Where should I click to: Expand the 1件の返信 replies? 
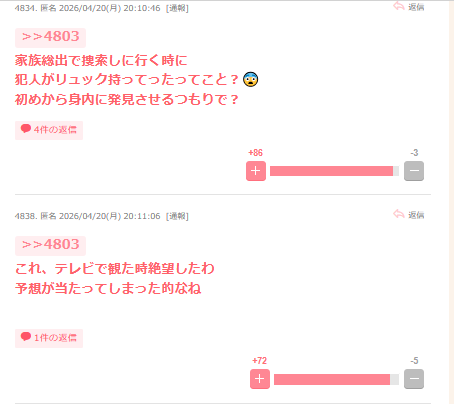pyautogui.click(x=49, y=338)
